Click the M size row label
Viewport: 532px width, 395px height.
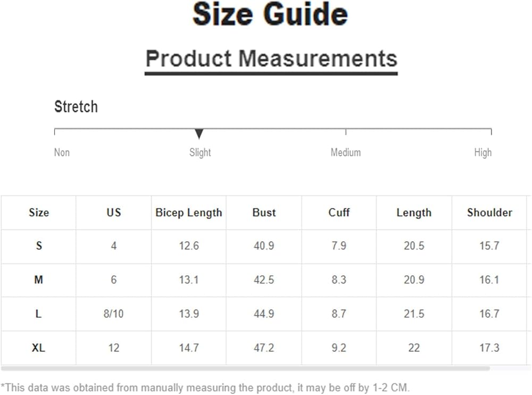pyautogui.click(x=38, y=280)
